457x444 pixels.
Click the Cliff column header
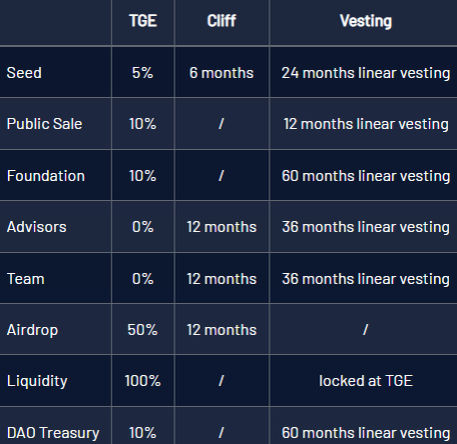point(221,21)
